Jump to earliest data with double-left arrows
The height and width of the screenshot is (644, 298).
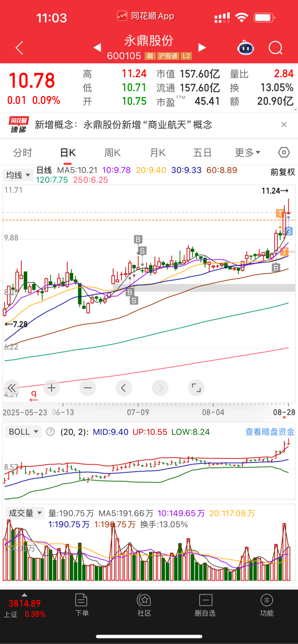pos(12,388)
